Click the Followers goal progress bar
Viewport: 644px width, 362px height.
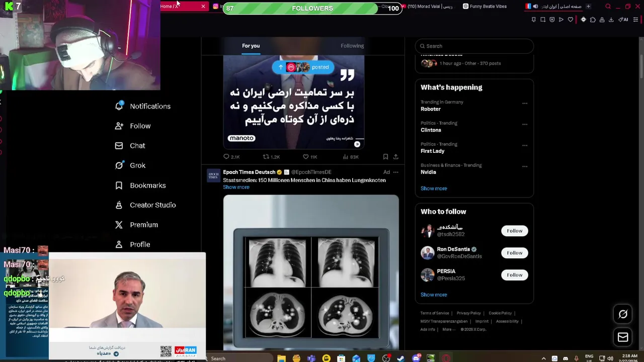312,8
